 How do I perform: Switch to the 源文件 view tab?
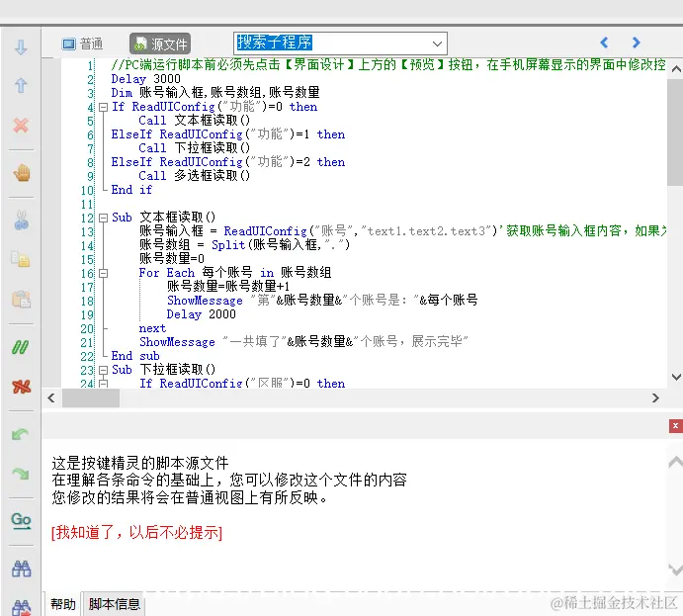pos(160,44)
